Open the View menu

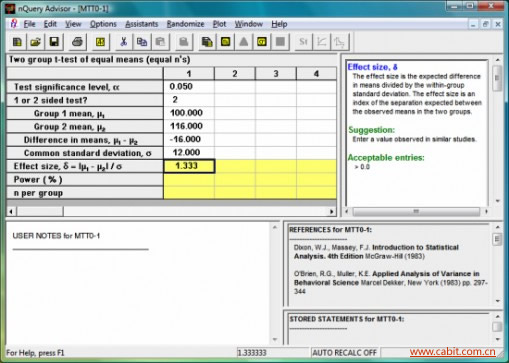point(73,24)
